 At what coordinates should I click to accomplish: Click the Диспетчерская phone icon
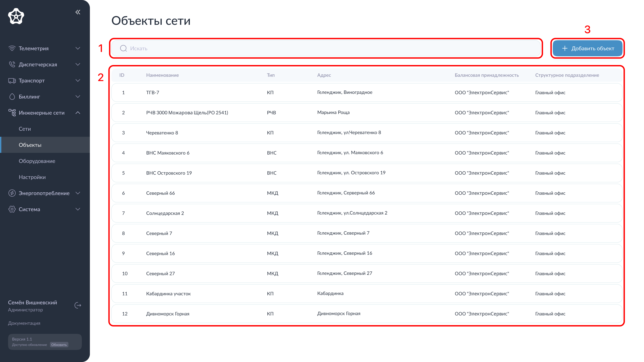(12, 64)
